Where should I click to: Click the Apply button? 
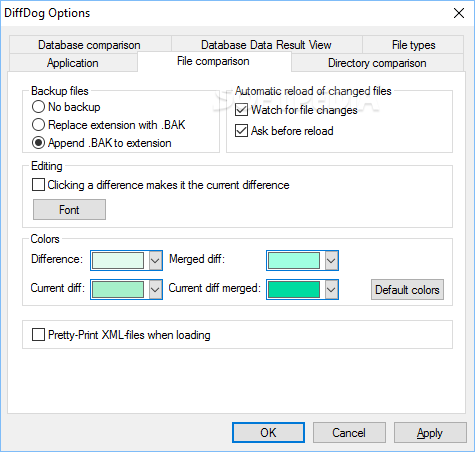[x=430, y=433]
